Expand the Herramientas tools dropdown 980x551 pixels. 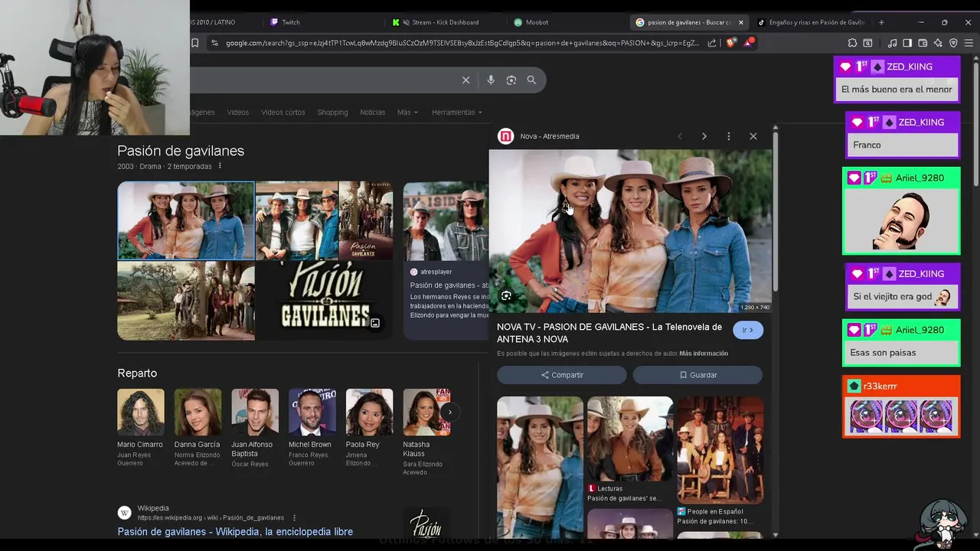(456, 112)
